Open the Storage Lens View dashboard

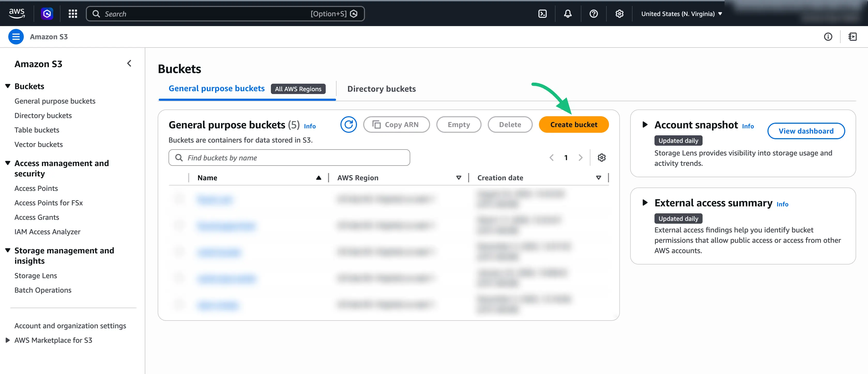click(x=806, y=131)
